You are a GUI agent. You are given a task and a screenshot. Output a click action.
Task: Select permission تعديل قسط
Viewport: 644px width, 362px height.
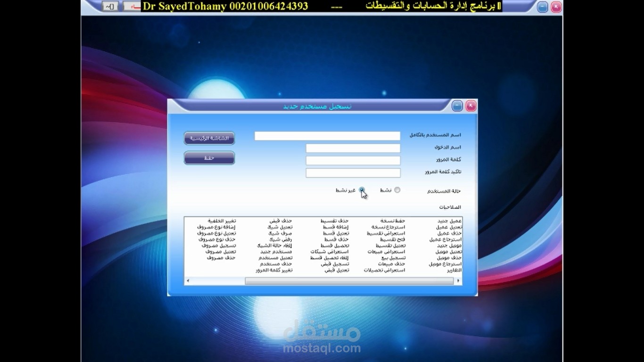(336, 233)
